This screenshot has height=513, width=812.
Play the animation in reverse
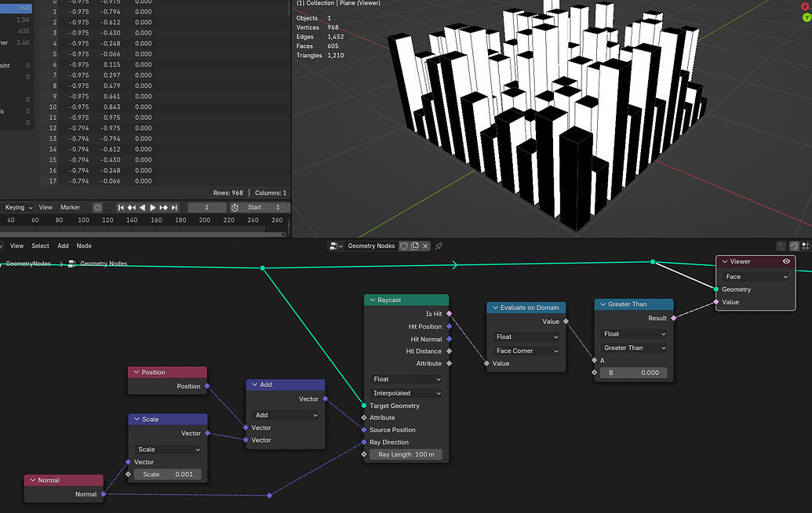143,208
